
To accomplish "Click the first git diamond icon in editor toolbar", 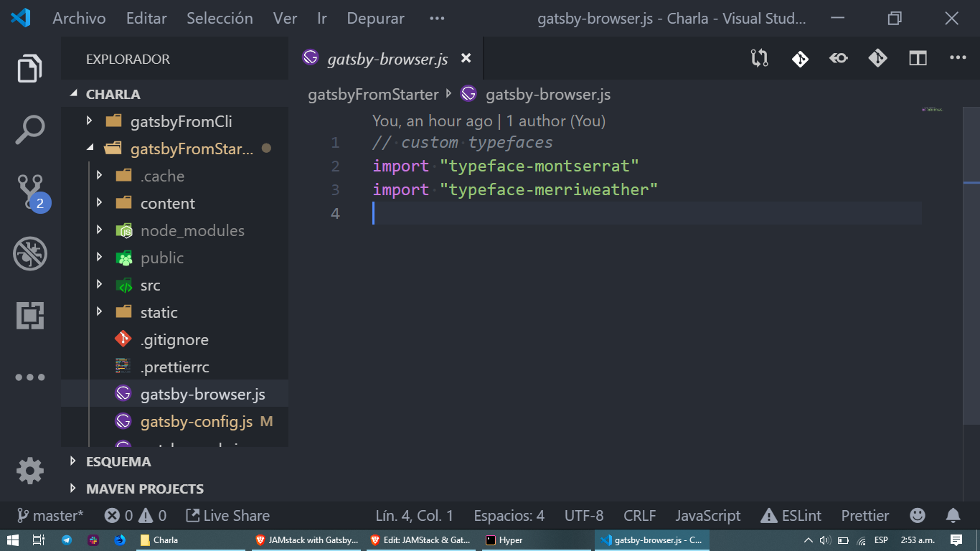I will pos(800,58).
